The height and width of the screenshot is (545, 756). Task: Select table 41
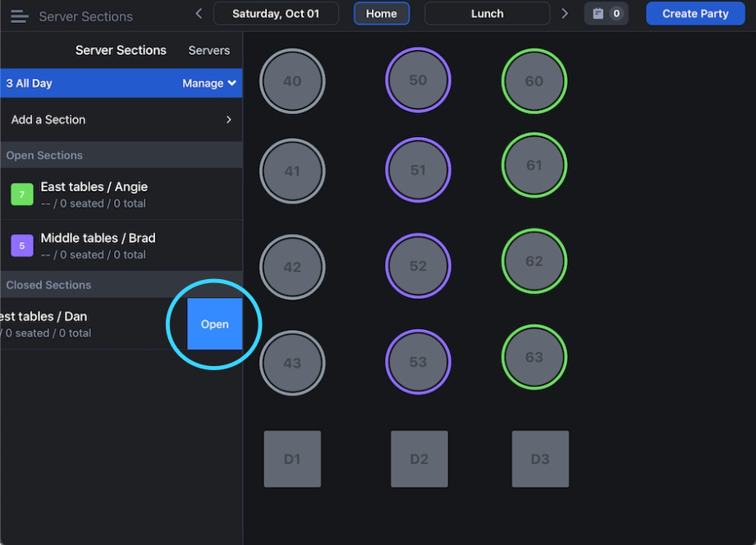tap(292, 171)
